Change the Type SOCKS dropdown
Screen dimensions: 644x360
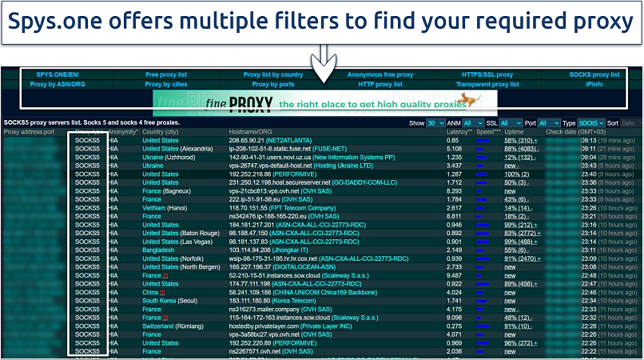593,123
